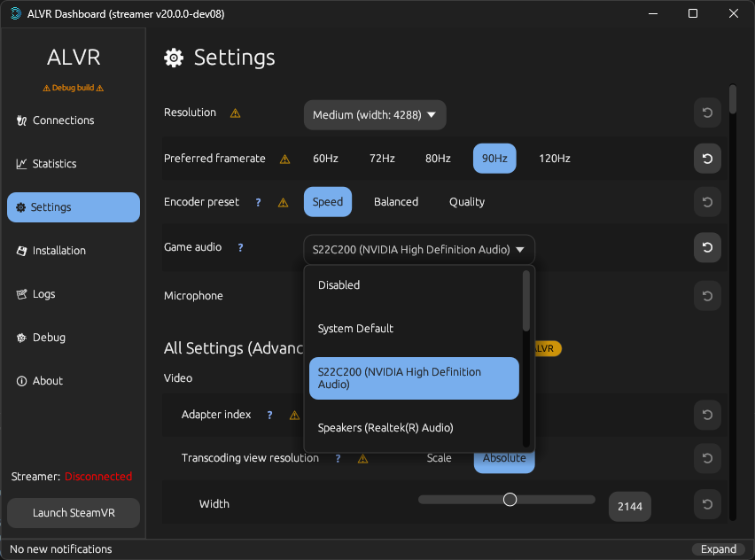
Task: Set Transcoding view resolution to Scale
Action: click(x=439, y=458)
